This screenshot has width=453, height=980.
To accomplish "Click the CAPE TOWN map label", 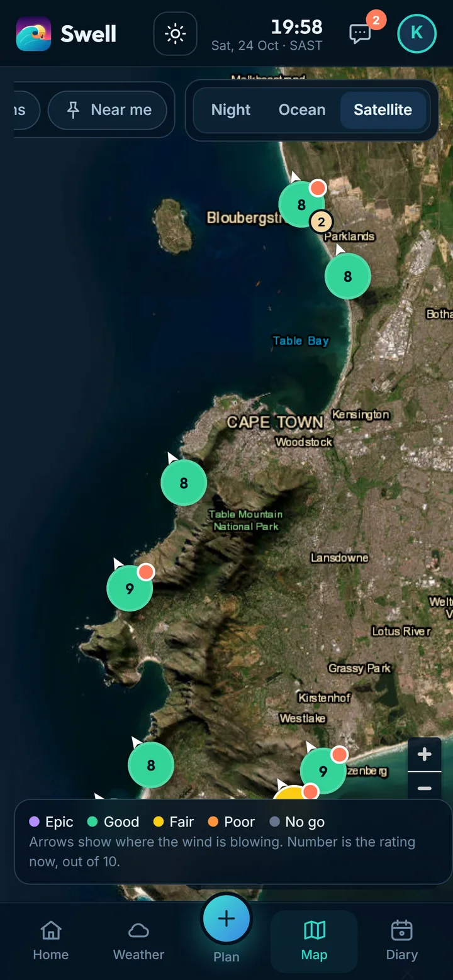I will tap(275, 422).
